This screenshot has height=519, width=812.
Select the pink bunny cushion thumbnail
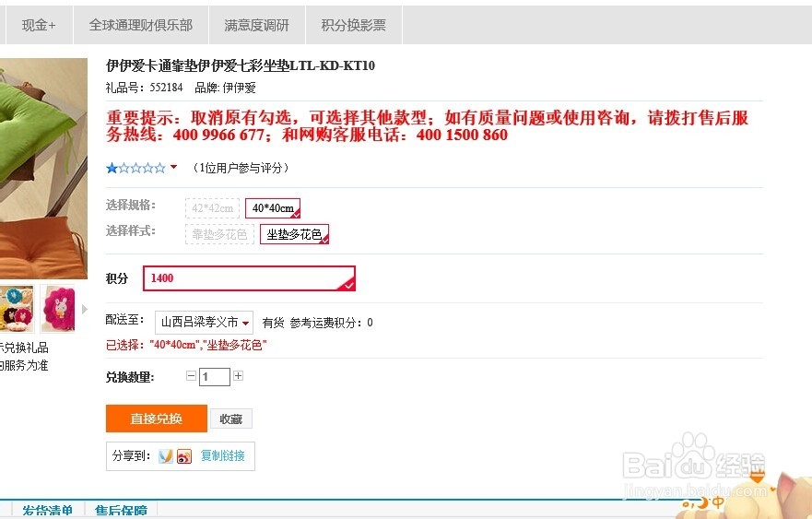click(57, 309)
